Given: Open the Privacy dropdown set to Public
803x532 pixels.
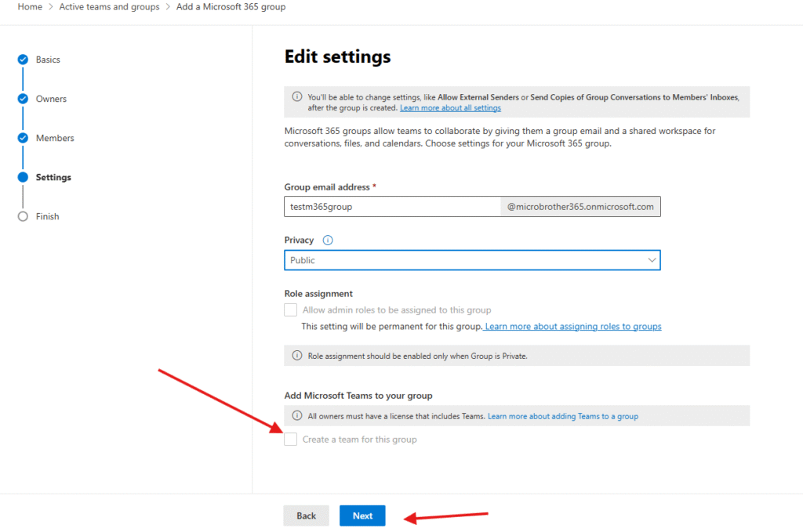Looking at the screenshot, I should [x=463, y=260].
